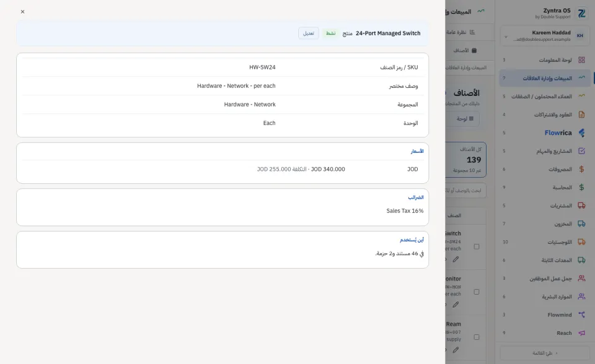Check the Ream row checkbox
The width and height of the screenshot is (595, 364).
[x=477, y=337]
